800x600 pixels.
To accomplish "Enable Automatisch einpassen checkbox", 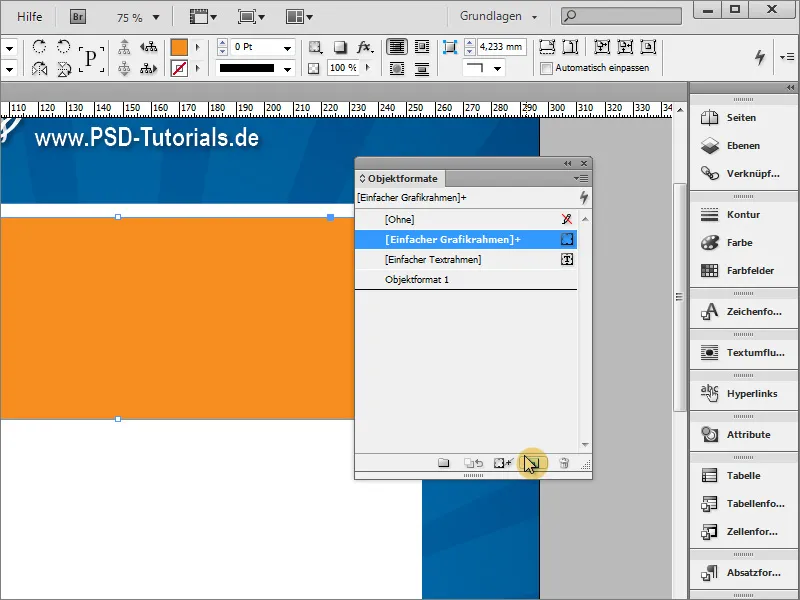I will coord(546,68).
